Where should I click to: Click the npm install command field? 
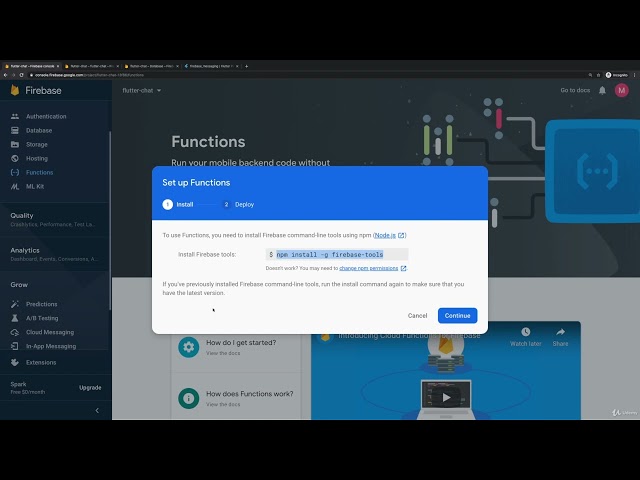point(337,254)
